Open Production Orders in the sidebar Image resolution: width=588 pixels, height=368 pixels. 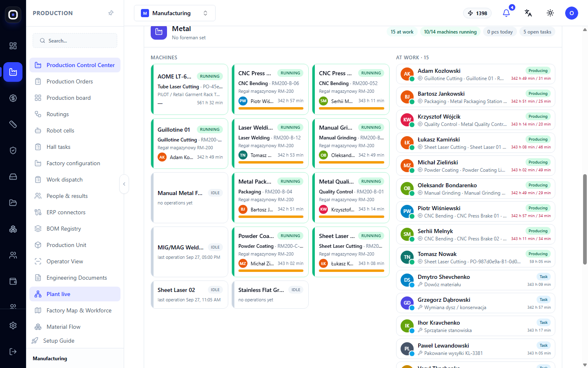pos(75,81)
